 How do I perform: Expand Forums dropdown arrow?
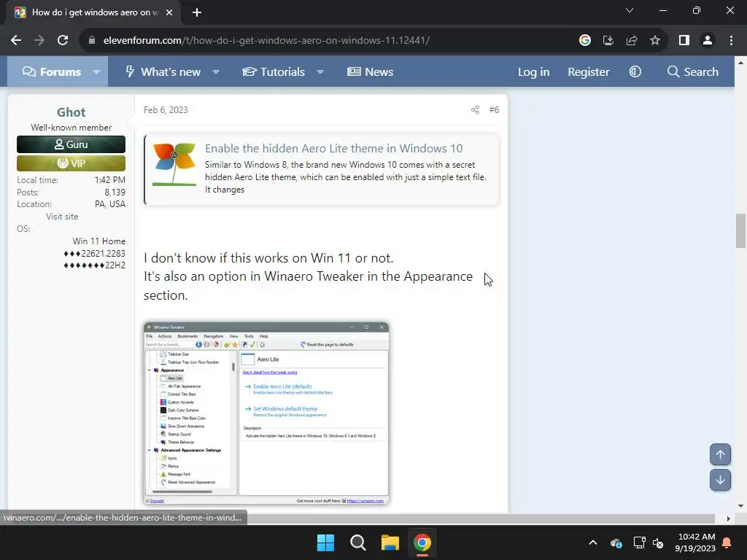(96, 72)
